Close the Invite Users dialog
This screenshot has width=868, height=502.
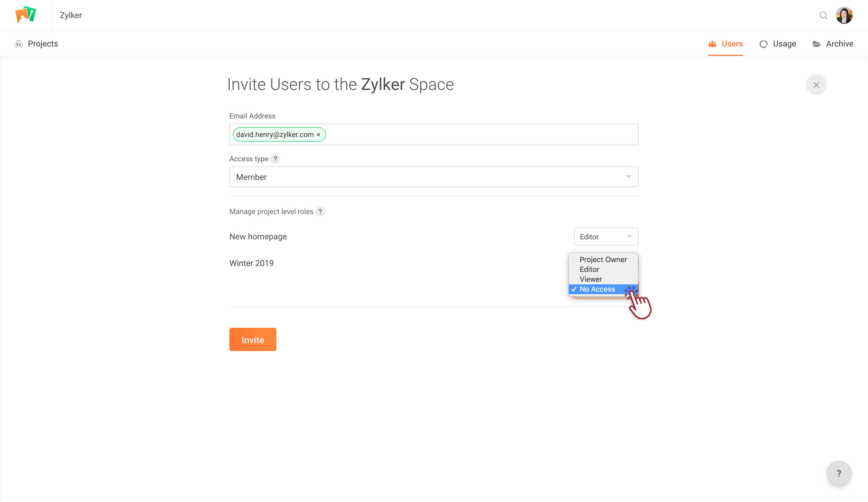coord(816,85)
